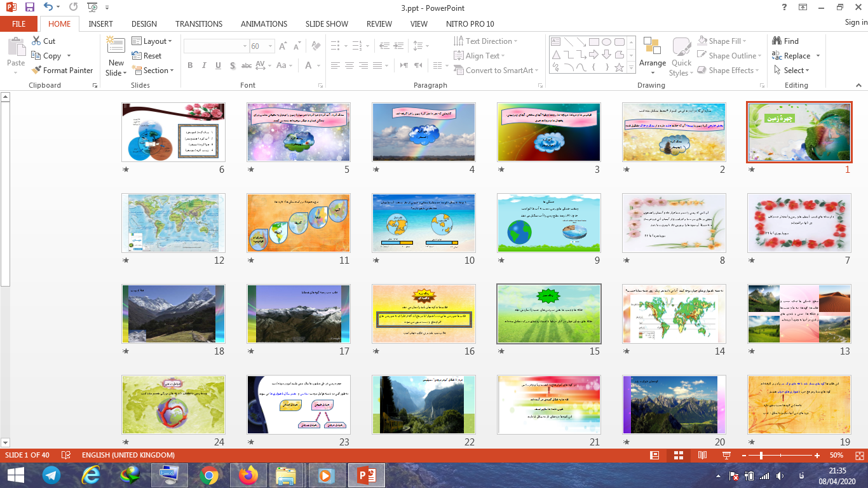Click the Save icon in quick access toolbar

click(29, 8)
